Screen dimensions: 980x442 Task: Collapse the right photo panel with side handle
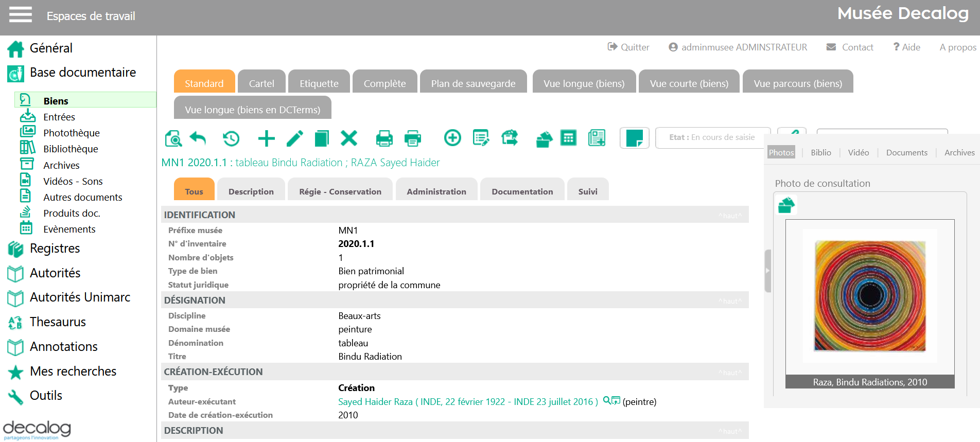[x=767, y=271]
